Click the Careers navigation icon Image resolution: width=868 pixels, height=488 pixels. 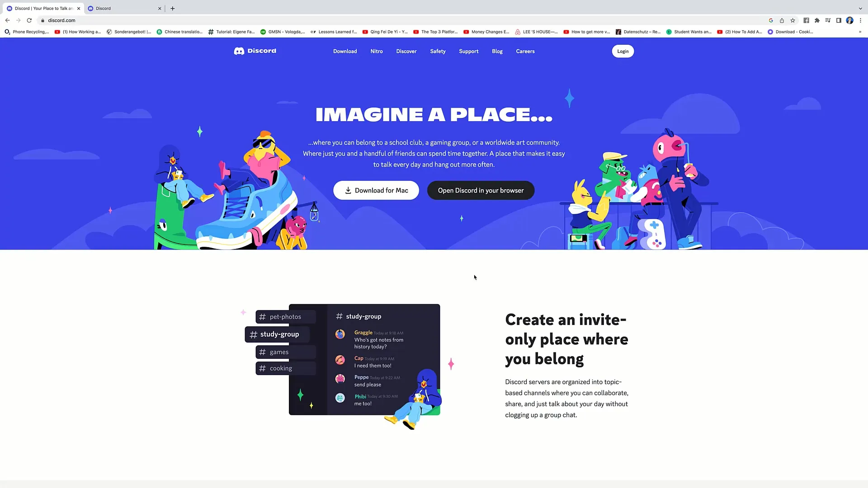pos(524,51)
